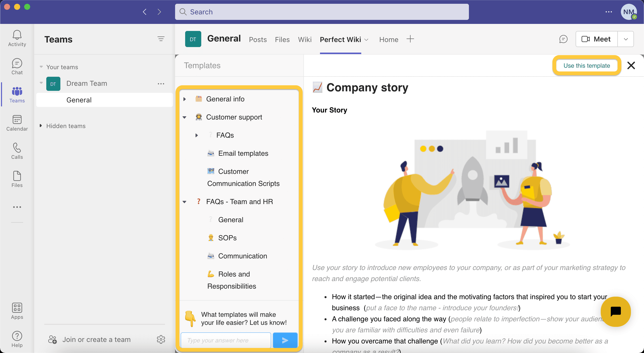
Task: Open more options for Dream Team
Action: [161, 84]
